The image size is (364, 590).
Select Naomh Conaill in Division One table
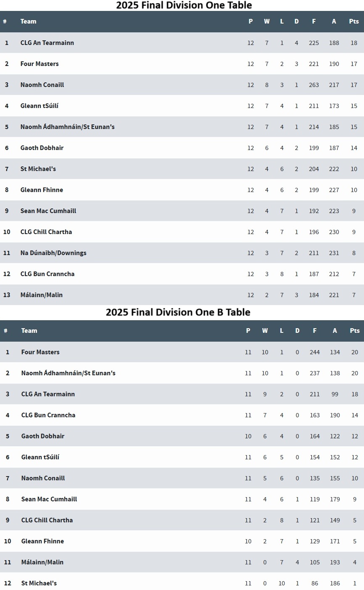click(x=42, y=85)
